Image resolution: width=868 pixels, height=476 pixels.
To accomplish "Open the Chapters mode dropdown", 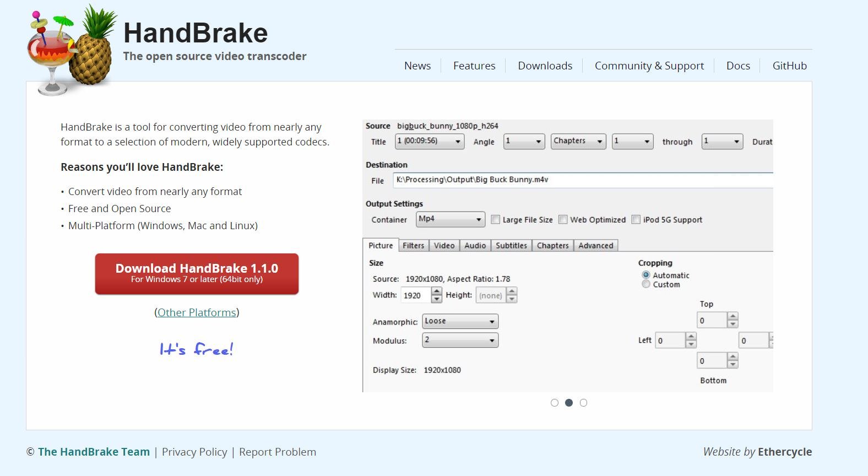I will pos(578,142).
